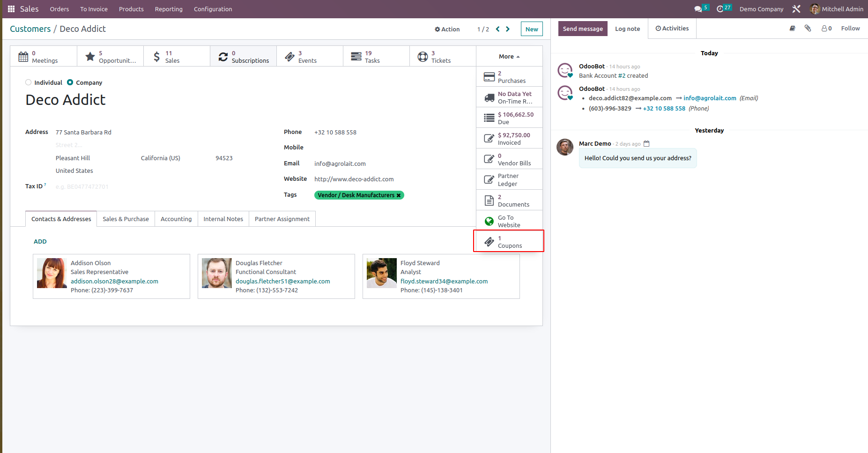Click the Send message button
The image size is (868, 453).
583,29
